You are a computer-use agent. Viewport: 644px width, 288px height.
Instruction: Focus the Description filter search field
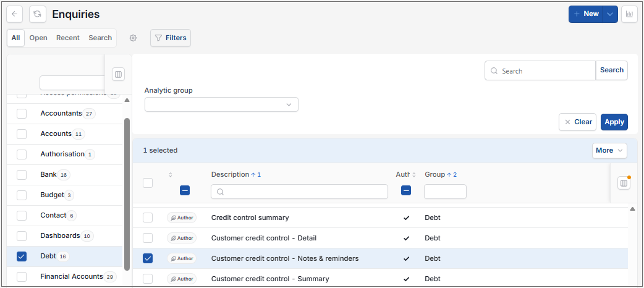click(299, 192)
